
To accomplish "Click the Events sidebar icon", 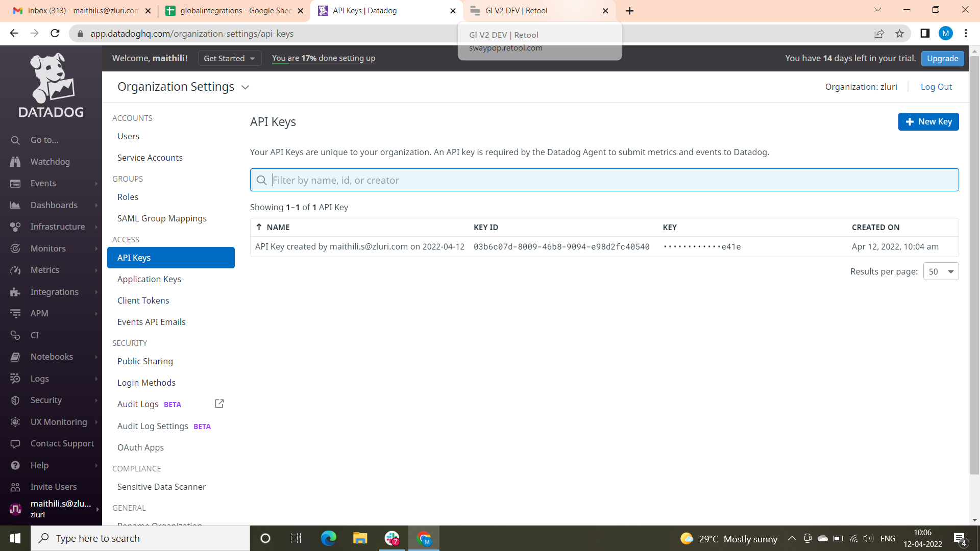I will pyautogui.click(x=15, y=184).
